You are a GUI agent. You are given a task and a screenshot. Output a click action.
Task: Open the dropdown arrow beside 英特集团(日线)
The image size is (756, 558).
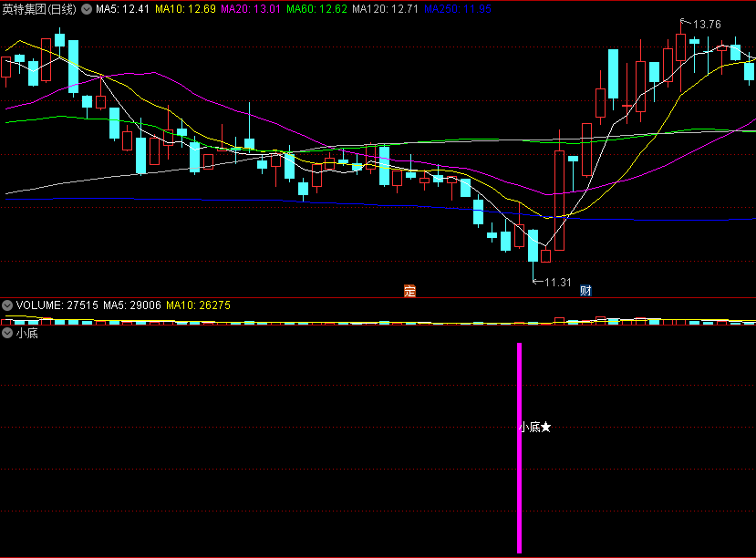click(87, 9)
